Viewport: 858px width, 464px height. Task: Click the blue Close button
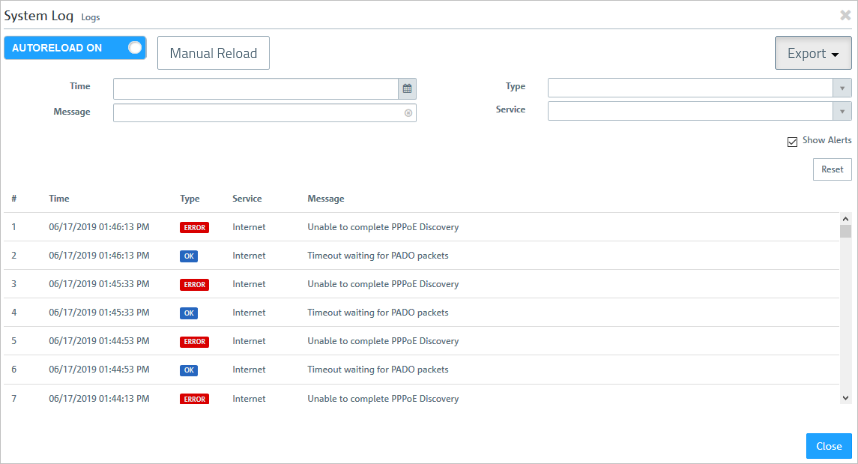coord(828,446)
